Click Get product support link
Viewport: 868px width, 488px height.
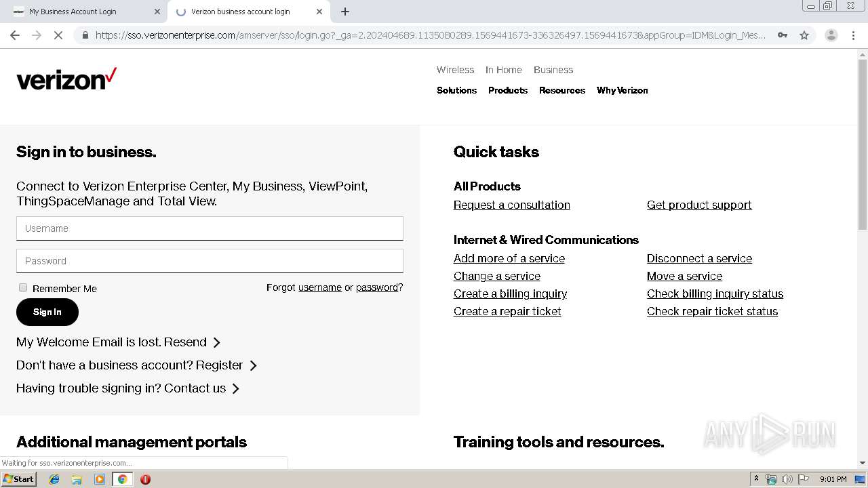point(699,205)
